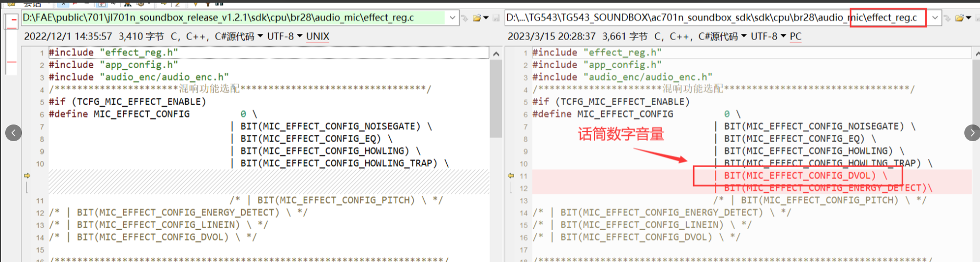
Task: Open the left pane browse-for-file folder icon
Action: coord(477,18)
